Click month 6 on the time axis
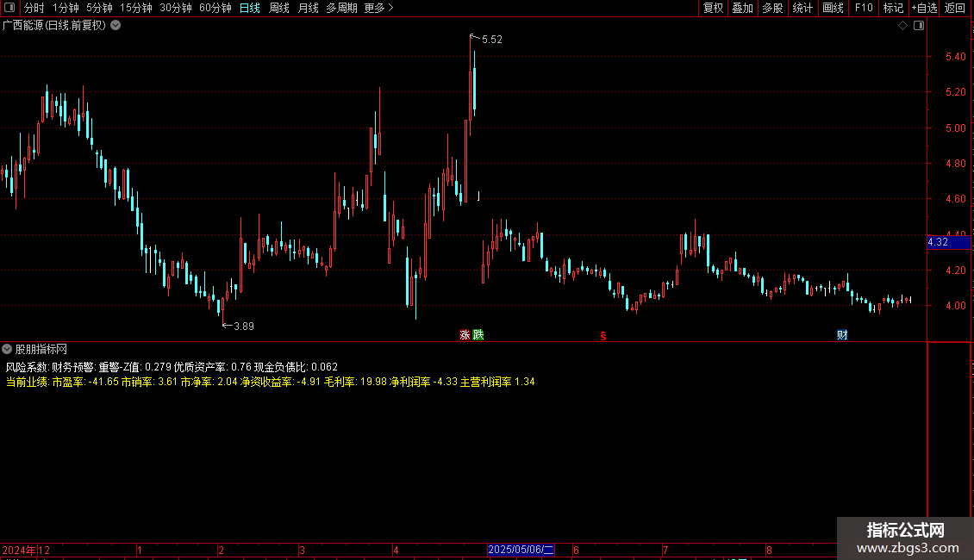The height and width of the screenshot is (560, 974). 576,550
